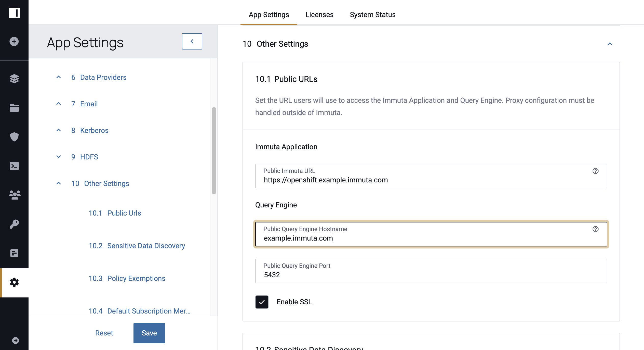Screen dimensions: 644x350
Task: Open 10.2 Sensitive Data Discovery nav item
Action: tap(137, 246)
